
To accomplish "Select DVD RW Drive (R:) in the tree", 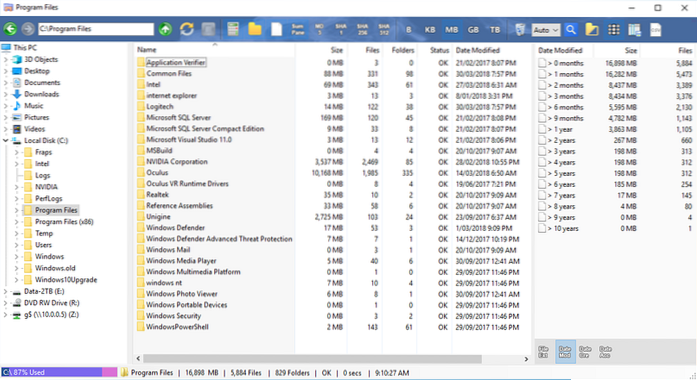I will 52,303.
